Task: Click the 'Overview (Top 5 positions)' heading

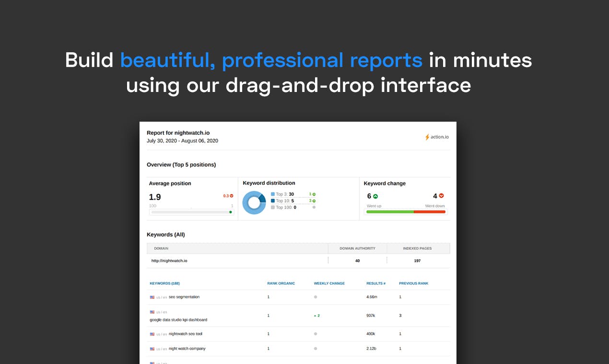Action: [x=181, y=165]
